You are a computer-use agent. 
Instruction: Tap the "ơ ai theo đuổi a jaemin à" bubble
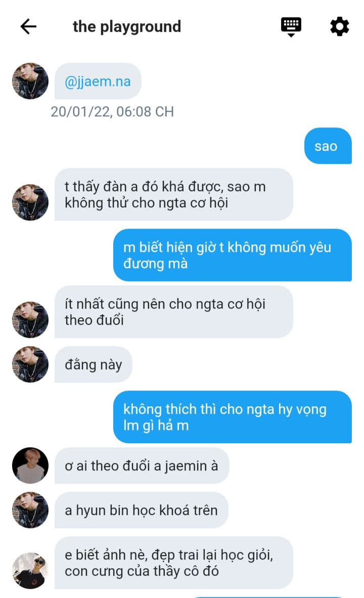pyautogui.click(x=142, y=465)
